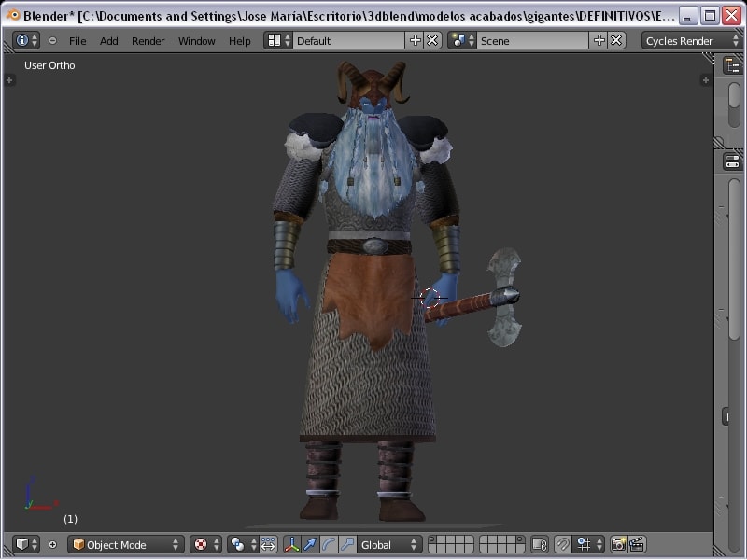Expand the properties region plus at viewport right
This screenshot has height=560, width=747.
pos(706,80)
